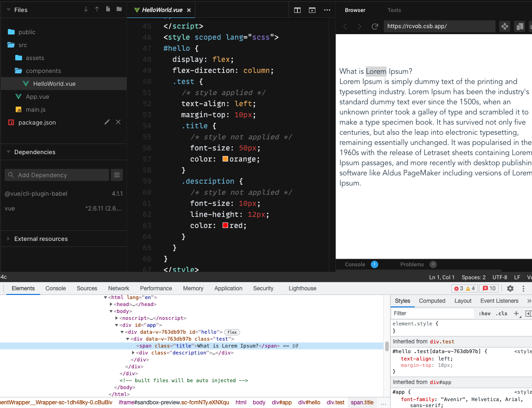
Task: Open the sandbox Console panel
Action: point(355,264)
